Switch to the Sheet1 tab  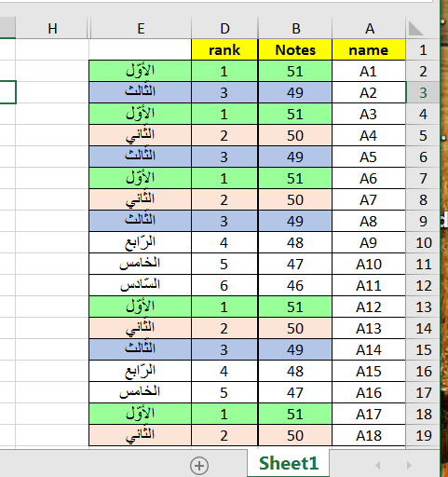coord(289,463)
